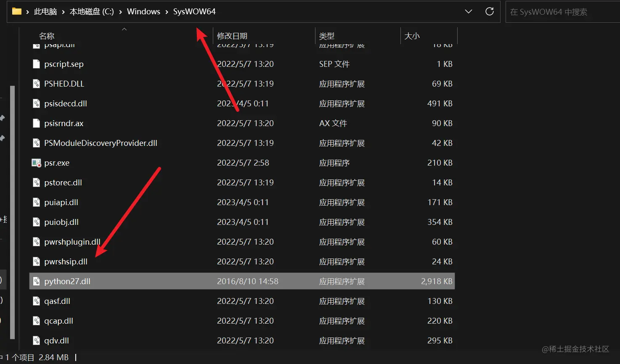
Task: Select the file name puiapi.dll
Action: tap(61, 202)
